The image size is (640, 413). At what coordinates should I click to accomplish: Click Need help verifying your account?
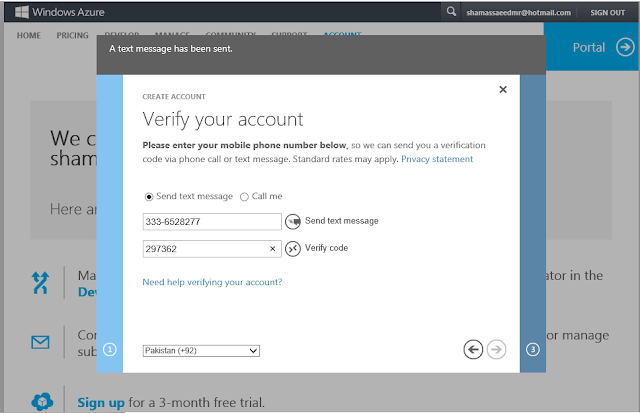(212, 282)
